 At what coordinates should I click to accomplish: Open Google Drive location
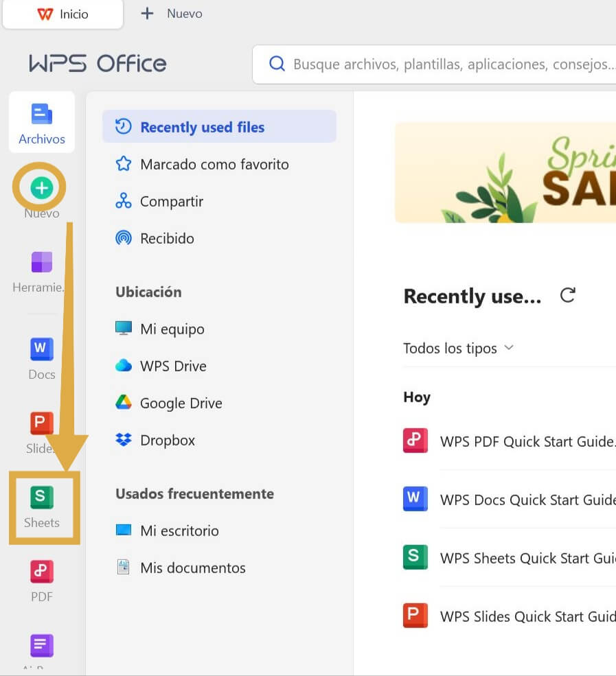coord(219,403)
